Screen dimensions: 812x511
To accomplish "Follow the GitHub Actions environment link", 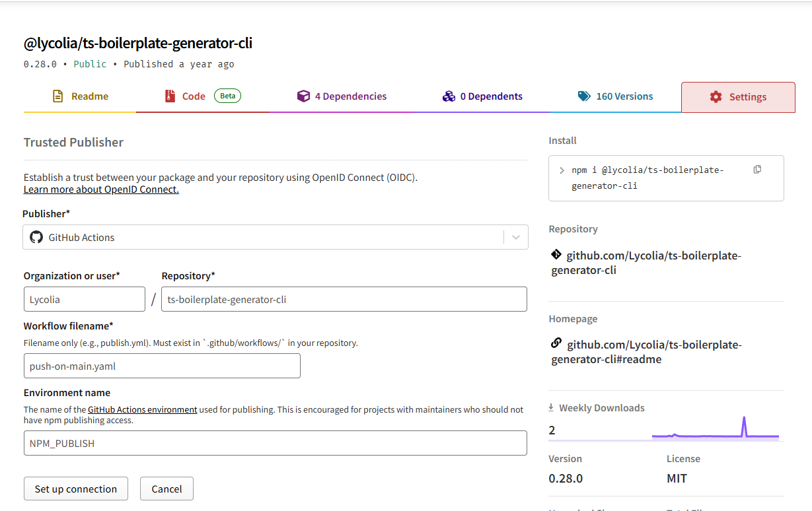I will click(x=142, y=409).
